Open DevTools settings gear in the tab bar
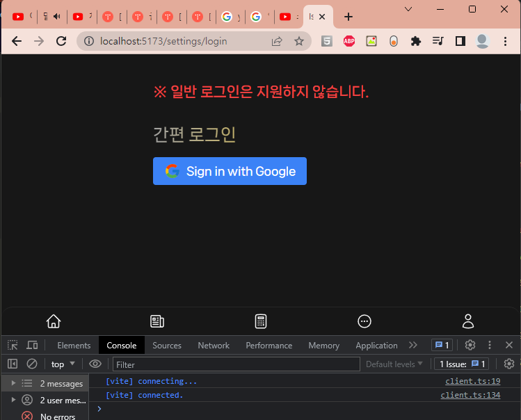Screen dimensions: 521x420 pyautogui.click(x=470, y=345)
